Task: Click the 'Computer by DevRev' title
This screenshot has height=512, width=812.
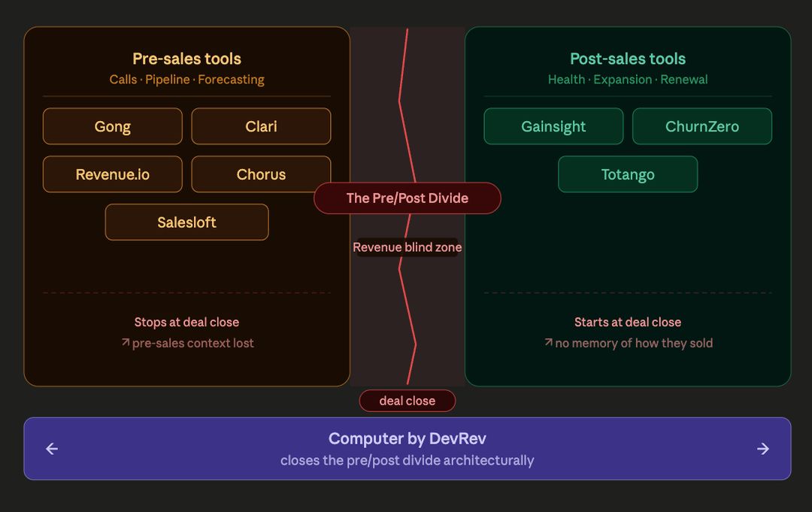Action: coord(407,438)
